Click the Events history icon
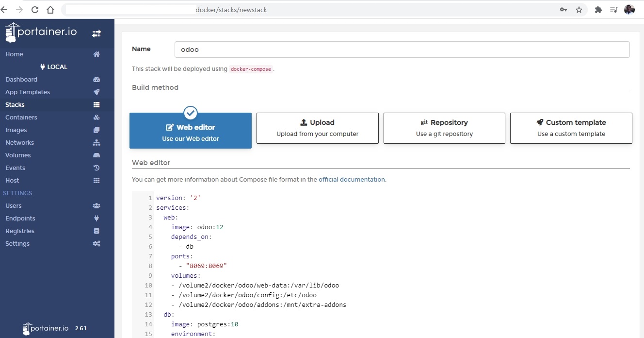Screen dimensions: 644x338 [97, 168]
